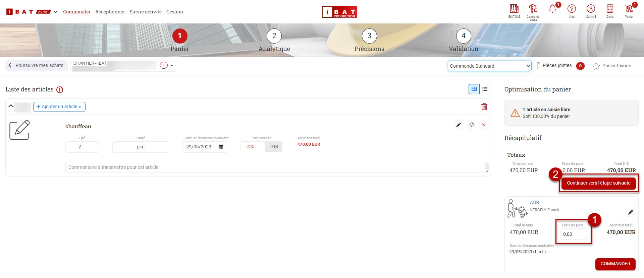
Task: Edit the chauffeau article with pencil icon
Action: point(458,125)
